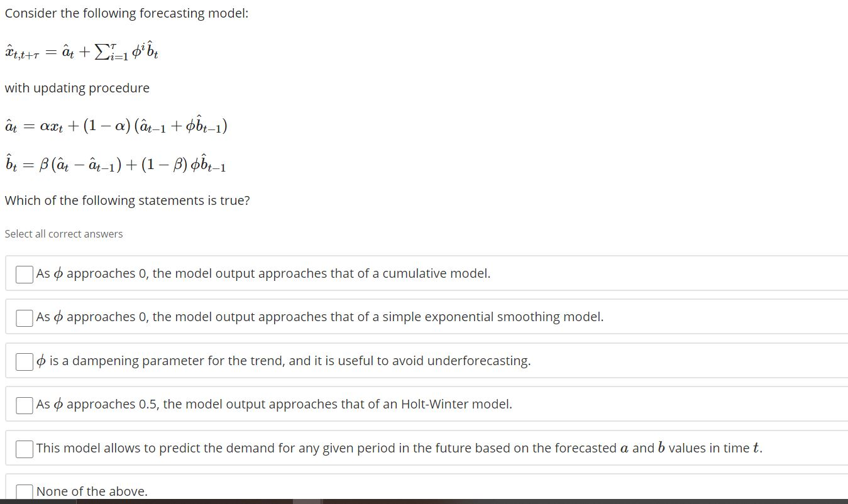Check the cumulative model answer checkbox

tap(24, 273)
